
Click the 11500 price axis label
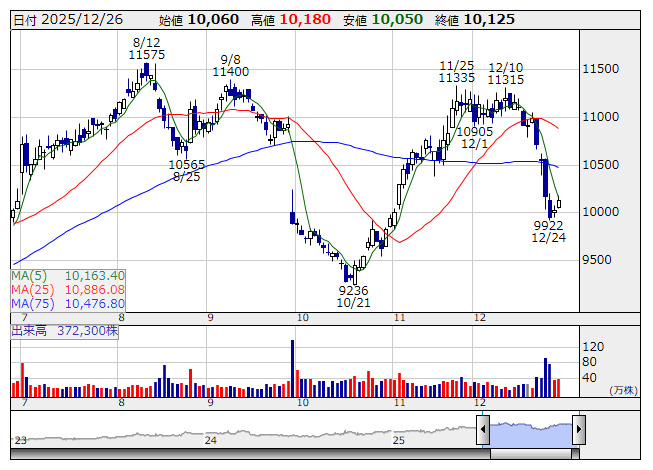(601, 69)
